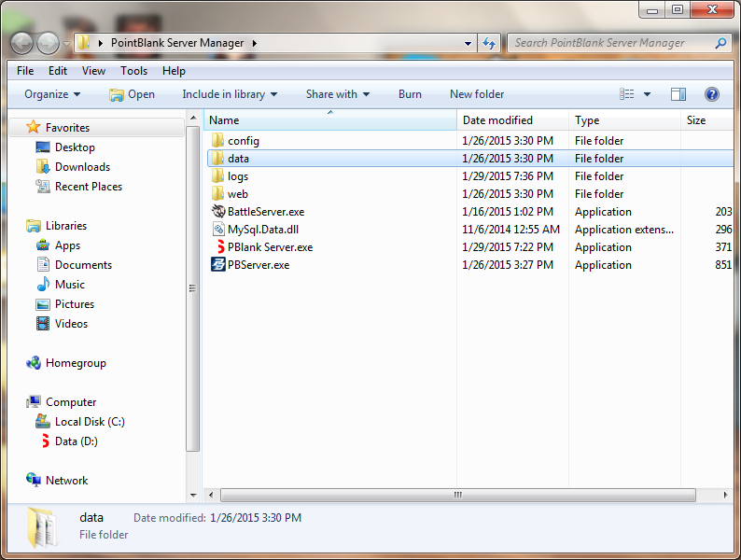The height and width of the screenshot is (560, 741).
Task: Click the Pictures library icon
Action: click(x=43, y=304)
